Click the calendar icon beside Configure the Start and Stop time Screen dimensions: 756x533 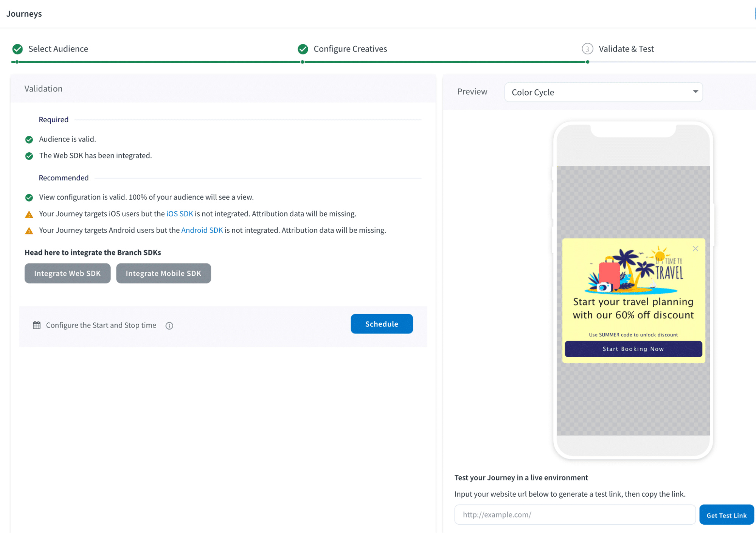click(37, 325)
